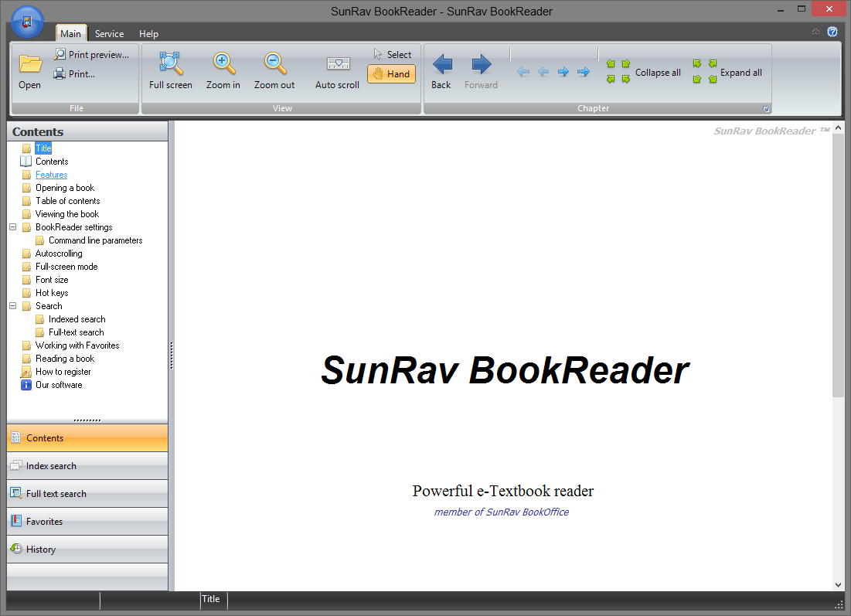Switch to Full screen view
This screenshot has height=616, width=851.
[170, 71]
